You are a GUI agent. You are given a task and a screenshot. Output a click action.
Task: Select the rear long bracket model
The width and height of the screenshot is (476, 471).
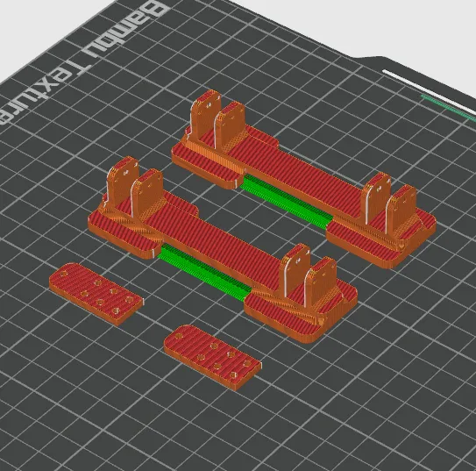point(303,179)
